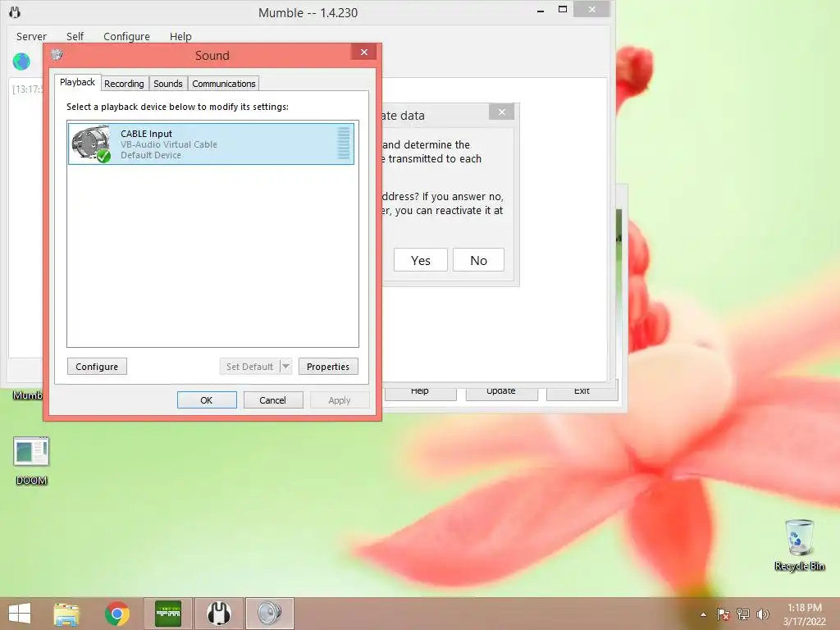Open the Server menu in Mumble
The width and height of the screenshot is (840, 630).
31,36
